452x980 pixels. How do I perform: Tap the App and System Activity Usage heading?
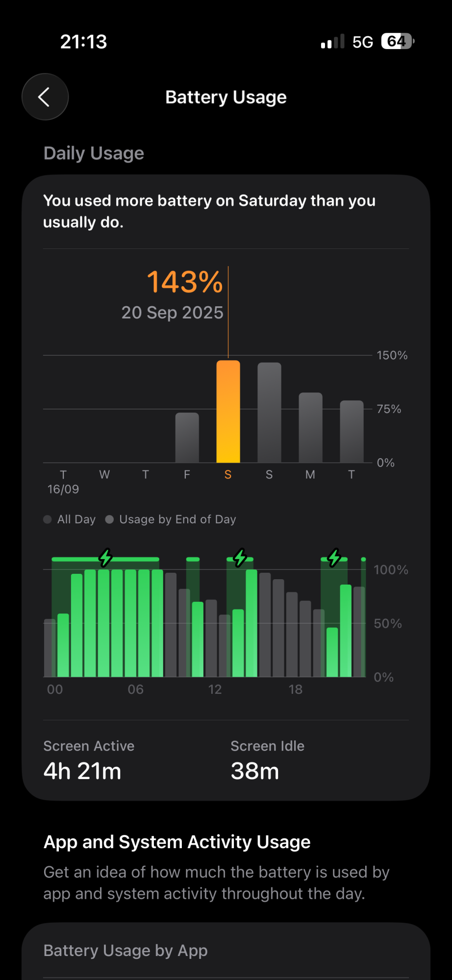point(177,842)
